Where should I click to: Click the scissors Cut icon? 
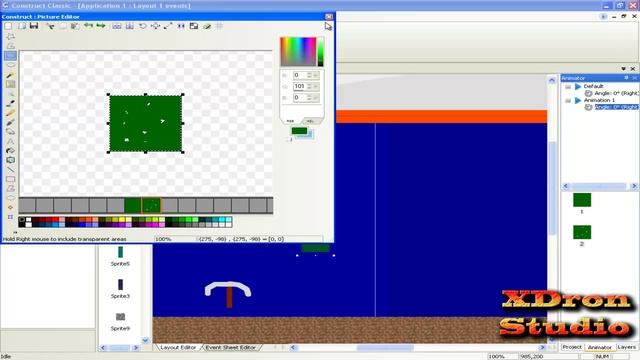click(50, 26)
